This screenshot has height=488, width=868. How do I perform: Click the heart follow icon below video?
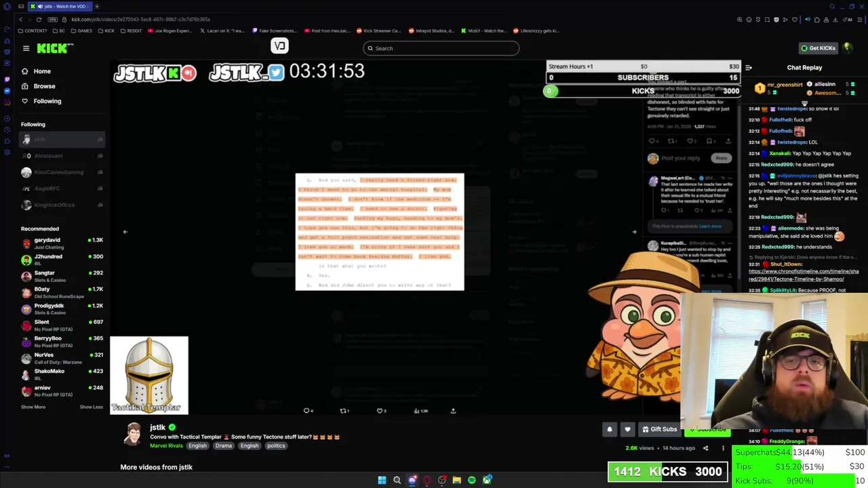[x=627, y=429]
